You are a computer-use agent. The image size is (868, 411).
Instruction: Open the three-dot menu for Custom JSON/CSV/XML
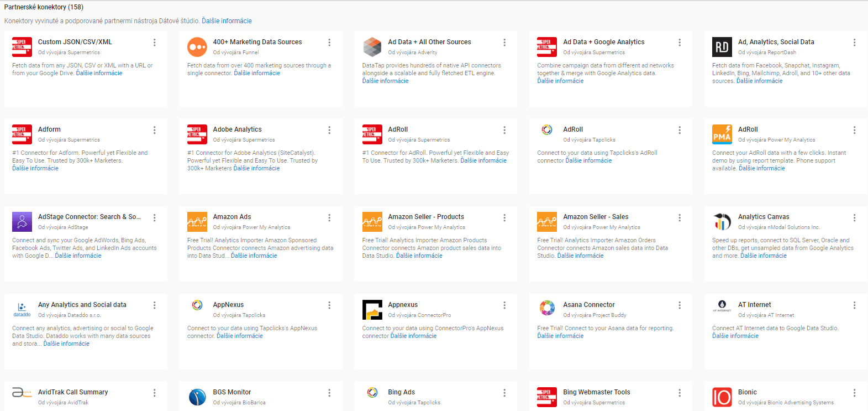154,43
